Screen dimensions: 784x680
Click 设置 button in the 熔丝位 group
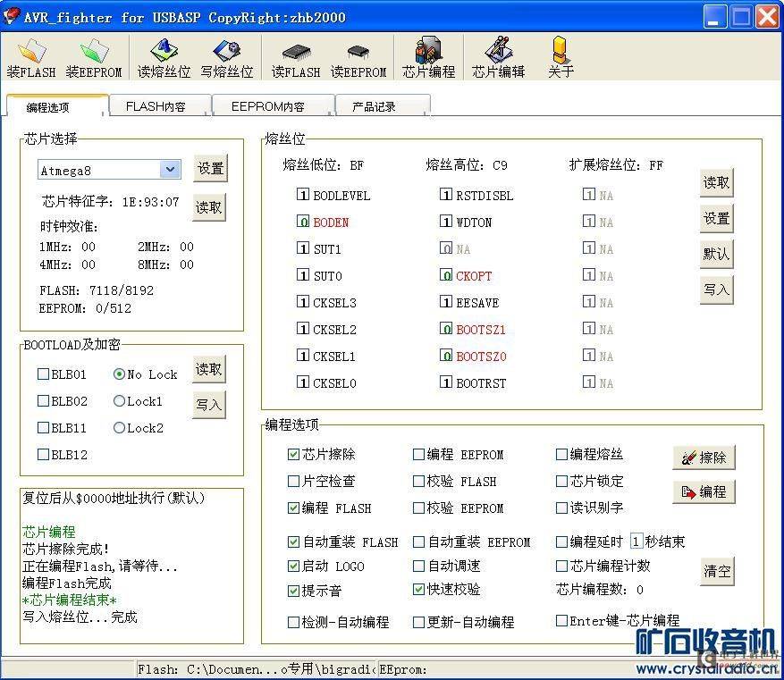coord(716,218)
